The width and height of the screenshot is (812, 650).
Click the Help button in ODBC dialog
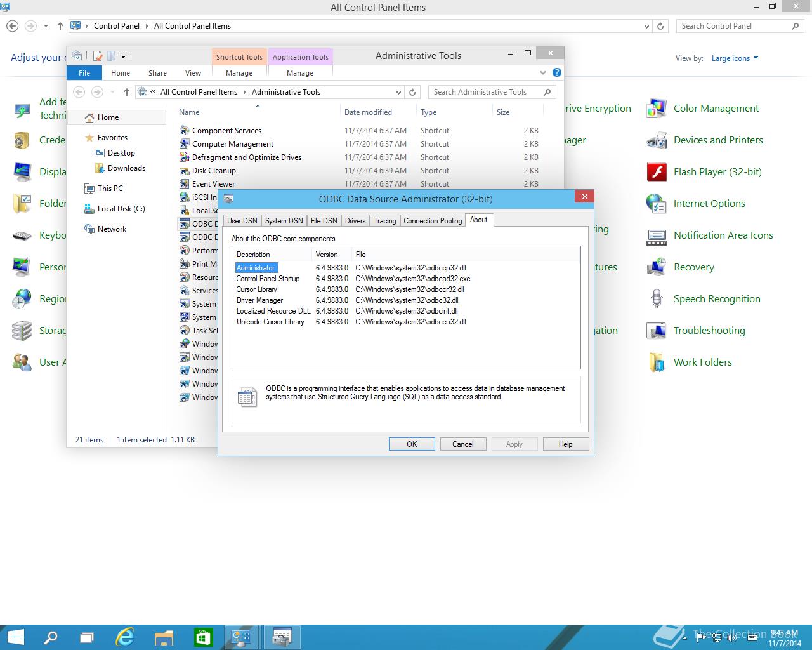(x=565, y=444)
